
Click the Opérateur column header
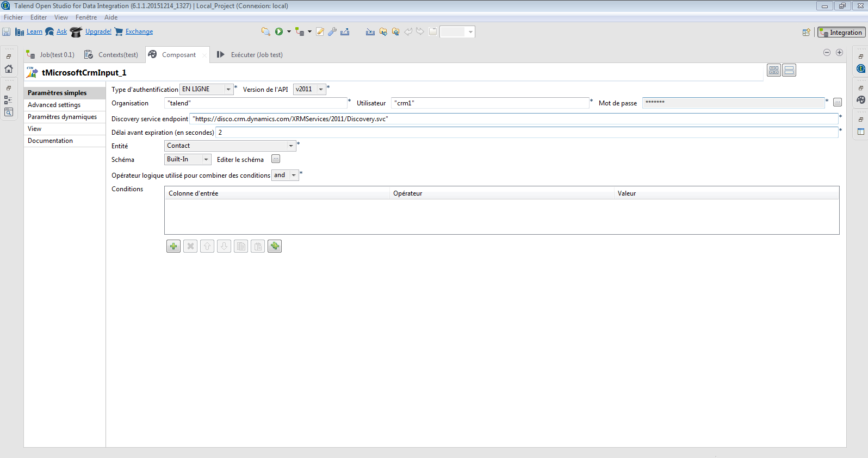[501, 193]
